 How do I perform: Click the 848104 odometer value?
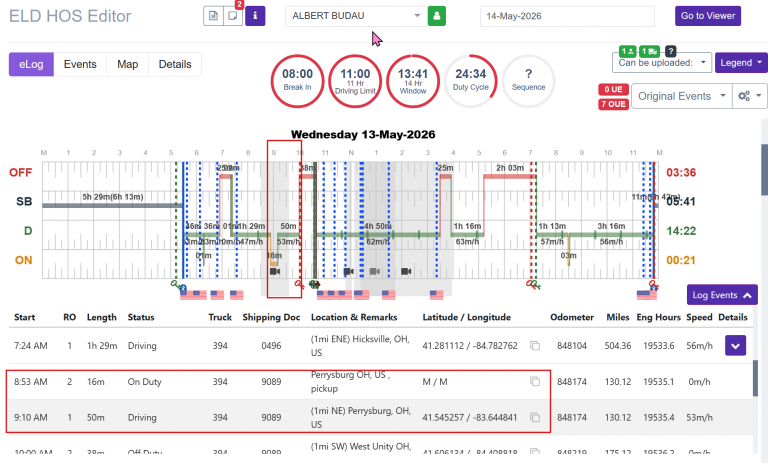[x=571, y=346]
